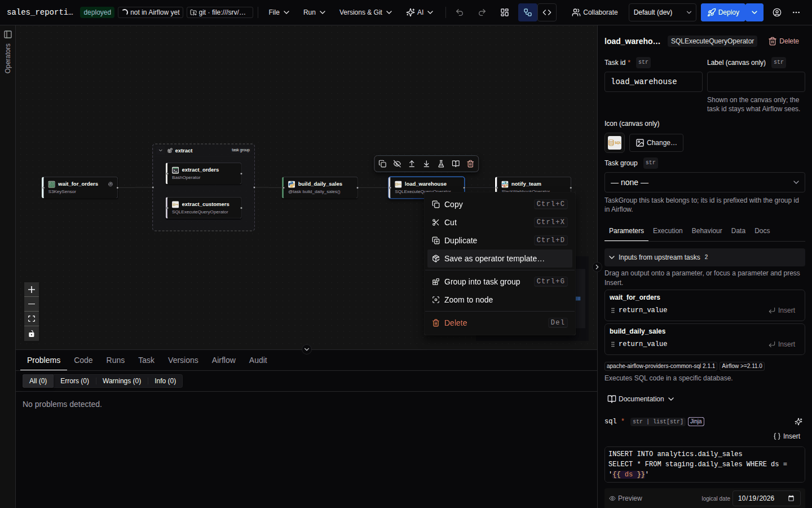The width and height of the screenshot is (812, 508).
Task: Redo the last action
Action: 482,12
